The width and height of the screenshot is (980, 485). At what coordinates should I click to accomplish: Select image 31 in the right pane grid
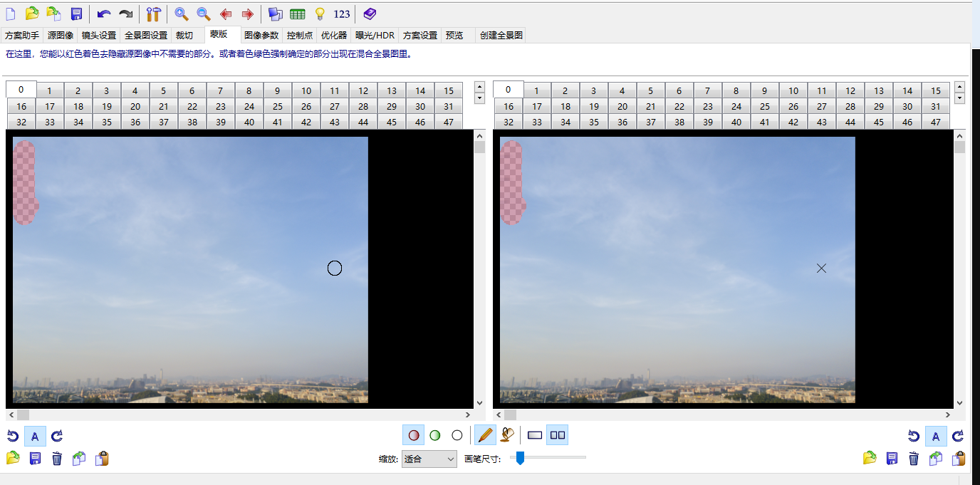[936, 106]
